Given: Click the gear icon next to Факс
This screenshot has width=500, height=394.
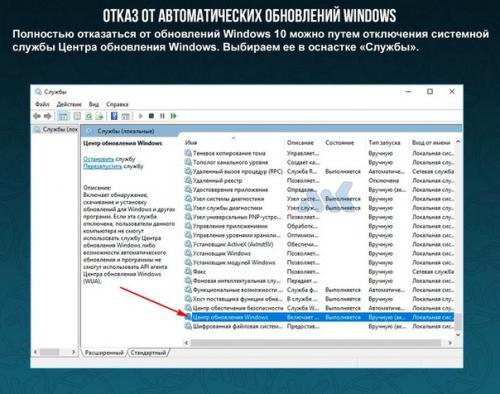Looking at the screenshot, I should pyautogui.click(x=188, y=271).
